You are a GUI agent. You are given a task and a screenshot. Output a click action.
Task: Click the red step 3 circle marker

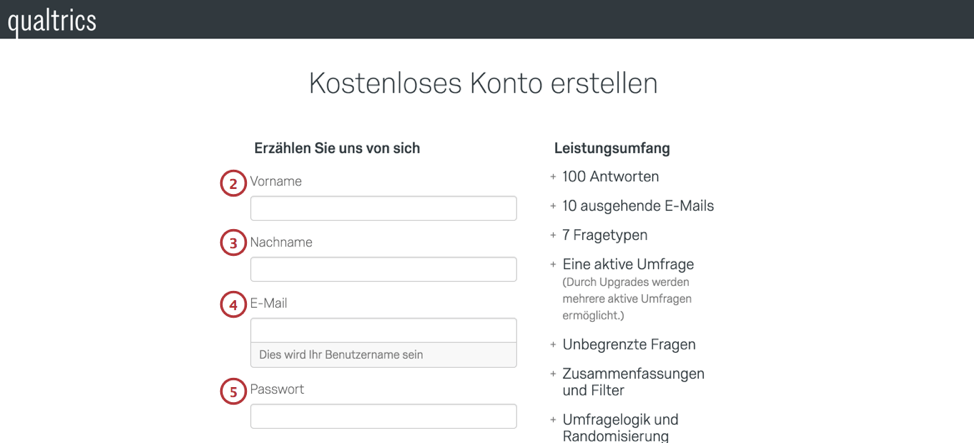point(234,244)
